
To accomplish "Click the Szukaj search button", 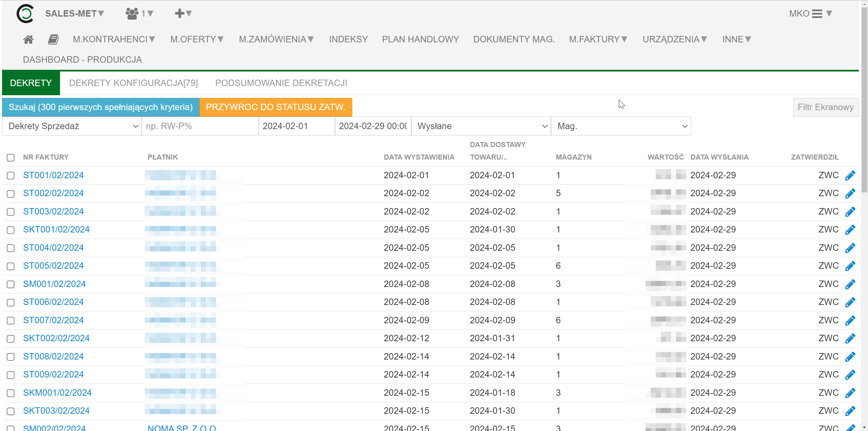I will 101,107.
